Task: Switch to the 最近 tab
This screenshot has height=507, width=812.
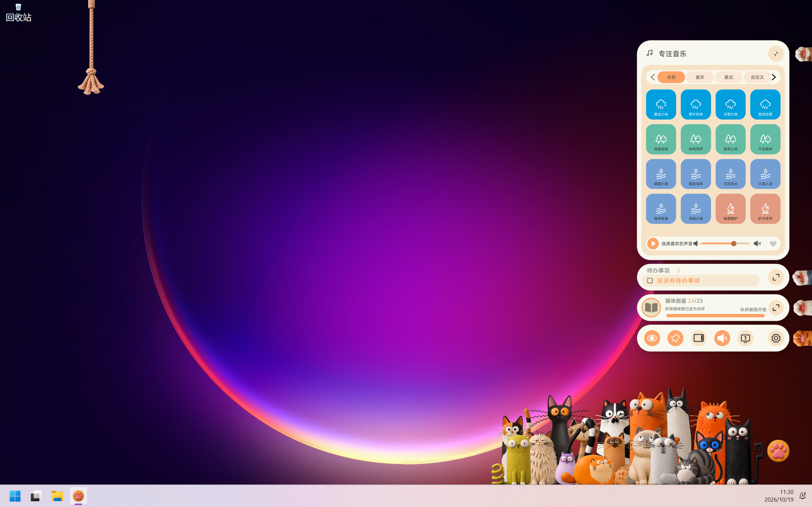Action: coord(729,77)
